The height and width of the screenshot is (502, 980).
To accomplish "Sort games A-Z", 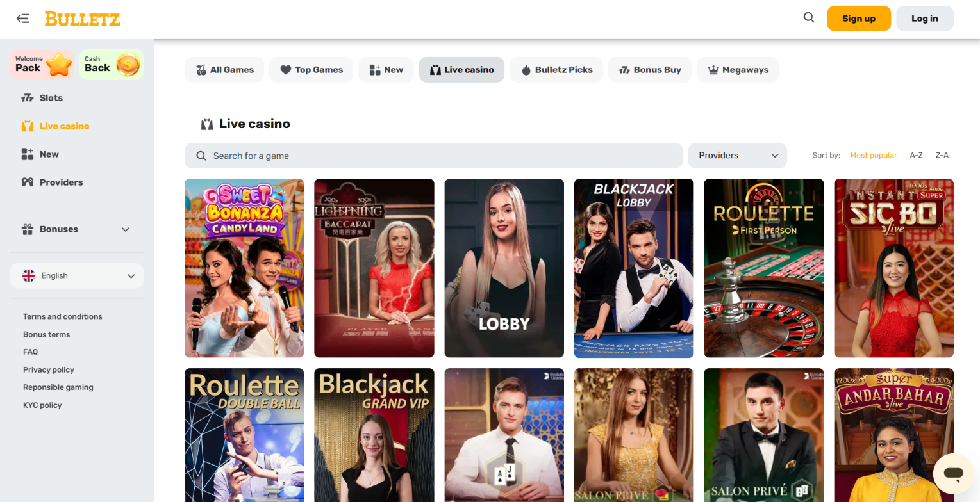I will point(917,156).
